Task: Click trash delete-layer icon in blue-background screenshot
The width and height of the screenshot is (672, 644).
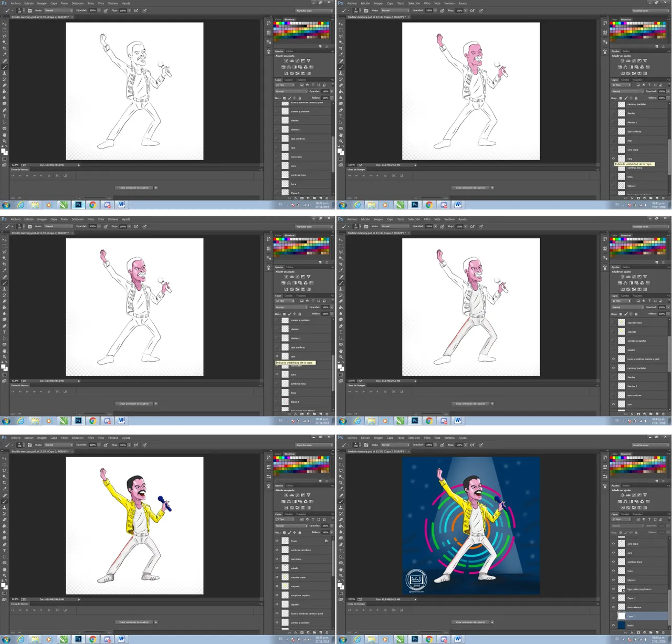Action: pos(663,632)
